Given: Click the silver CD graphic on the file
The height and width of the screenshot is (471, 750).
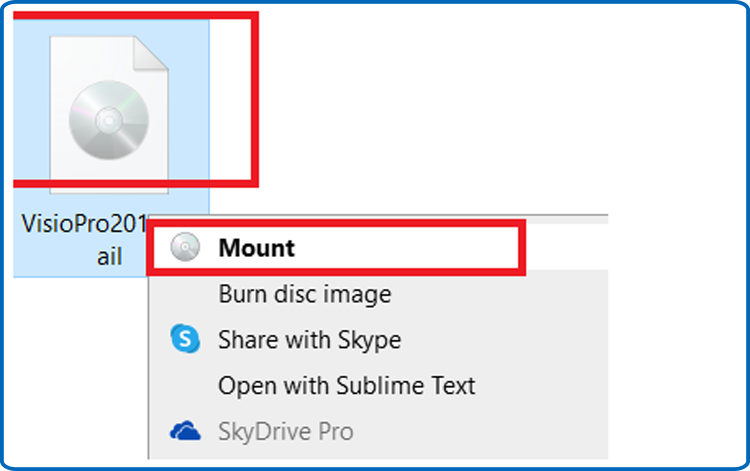Looking at the screenshot, I should click(109, 120).
